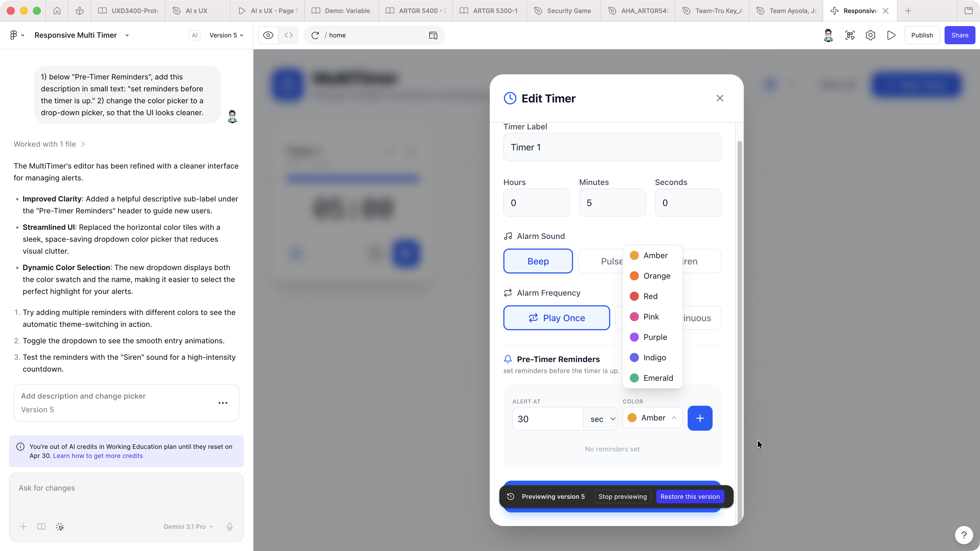
Task: Click the Timer Label input field
Action: pyautogui.click(x=612, y=147)
